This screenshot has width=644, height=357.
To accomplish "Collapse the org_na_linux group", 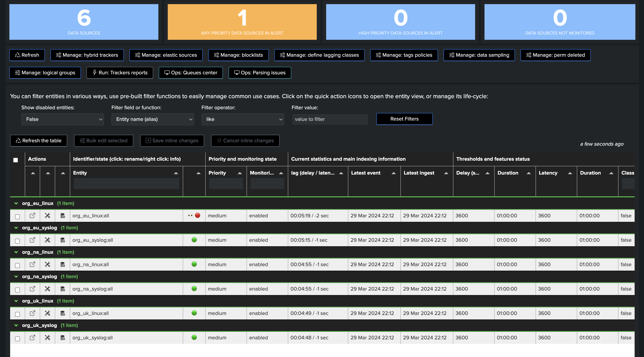I will click(16, 252).
